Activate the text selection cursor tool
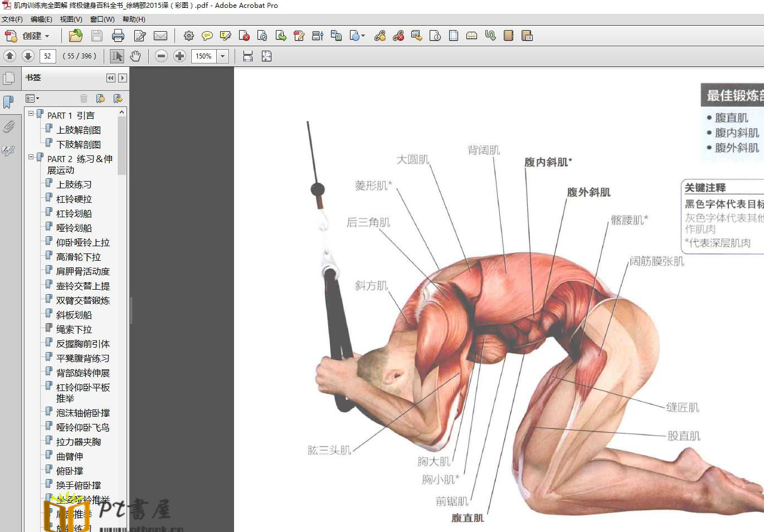 click(x=117, y=56)
